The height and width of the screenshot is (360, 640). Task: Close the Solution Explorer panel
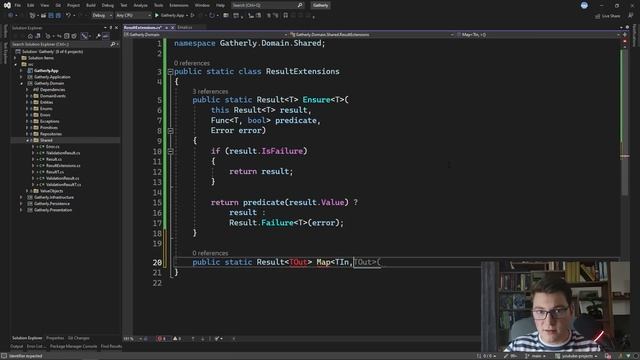tap(116, 28)
